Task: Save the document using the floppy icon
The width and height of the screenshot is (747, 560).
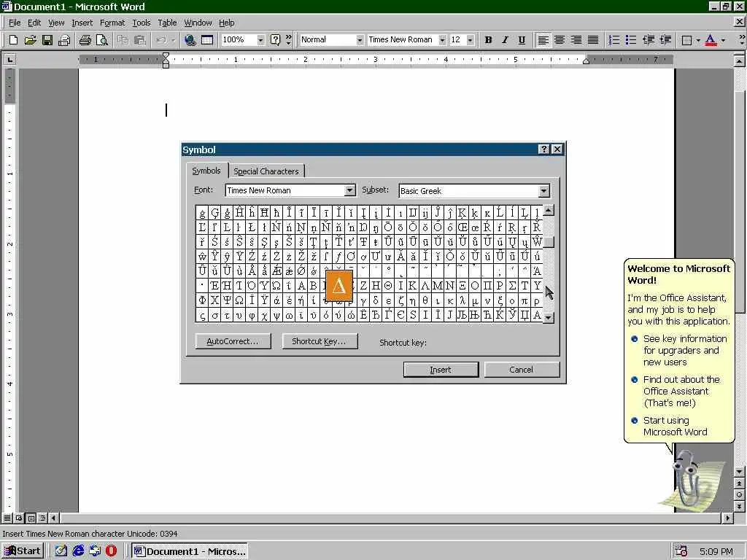Action: (47, 40)
